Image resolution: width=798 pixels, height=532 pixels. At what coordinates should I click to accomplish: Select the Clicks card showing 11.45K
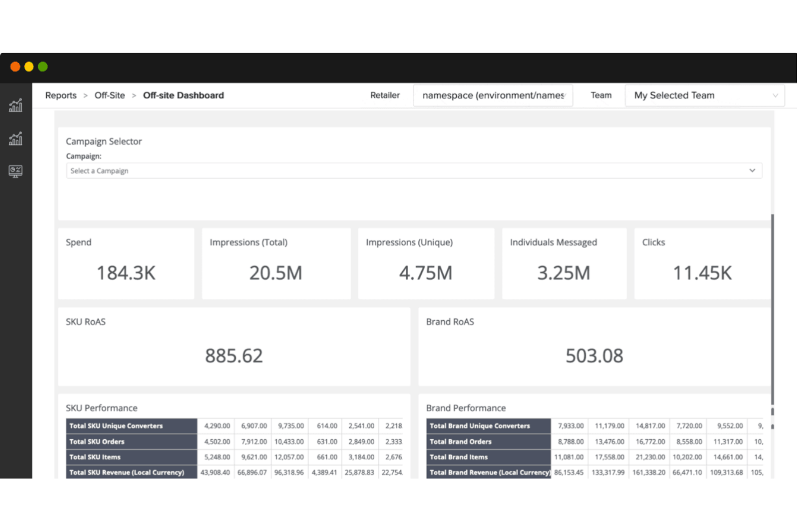point(702,263)
